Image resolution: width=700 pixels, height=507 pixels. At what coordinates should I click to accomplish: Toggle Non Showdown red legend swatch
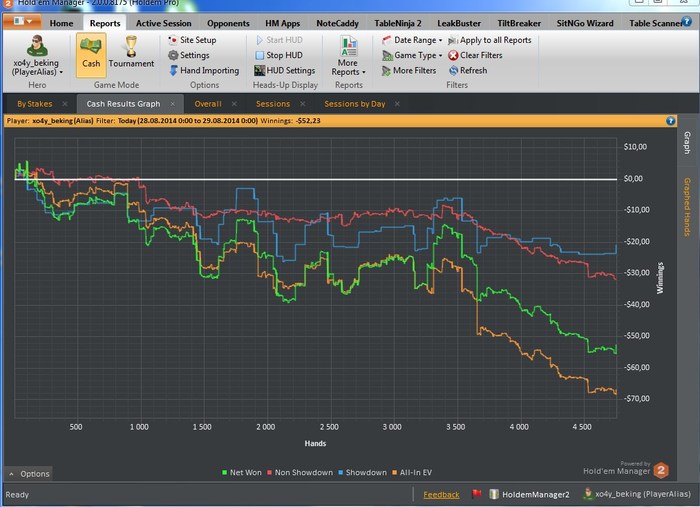click(270, 473)
